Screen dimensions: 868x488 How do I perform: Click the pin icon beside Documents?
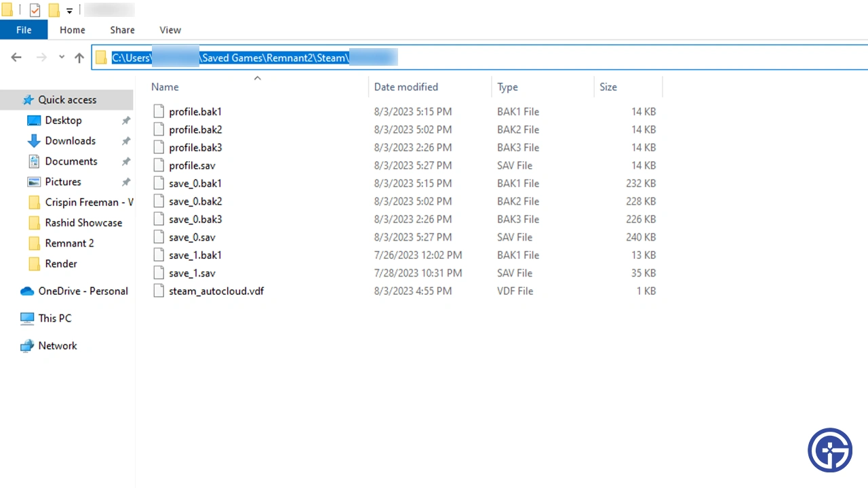click(125, 162)
